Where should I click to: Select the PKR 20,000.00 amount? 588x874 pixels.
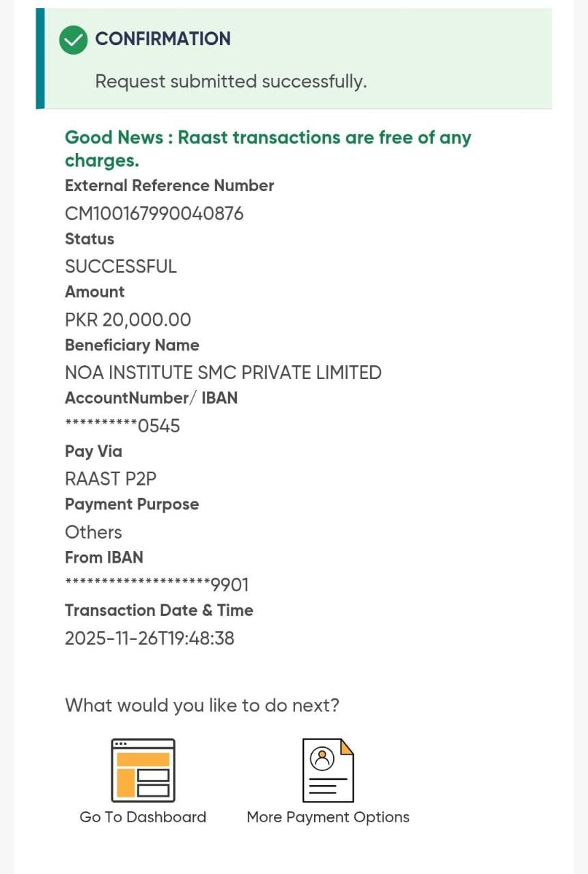128,320
